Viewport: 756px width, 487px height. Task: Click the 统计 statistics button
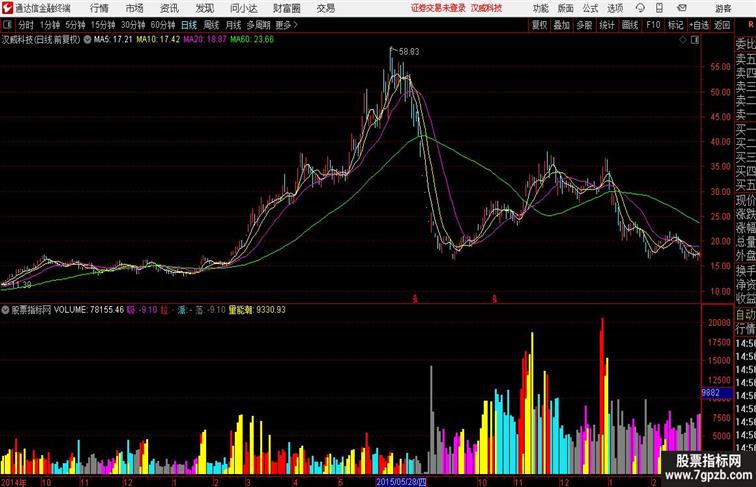pyautogui.click(x=607, y=25)
